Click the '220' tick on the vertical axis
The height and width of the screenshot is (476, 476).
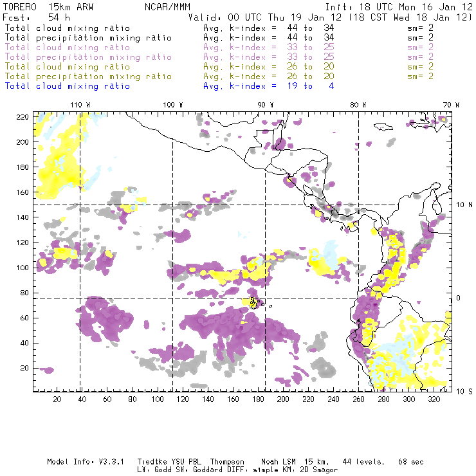pyautogui.click(x=23, y=116)
